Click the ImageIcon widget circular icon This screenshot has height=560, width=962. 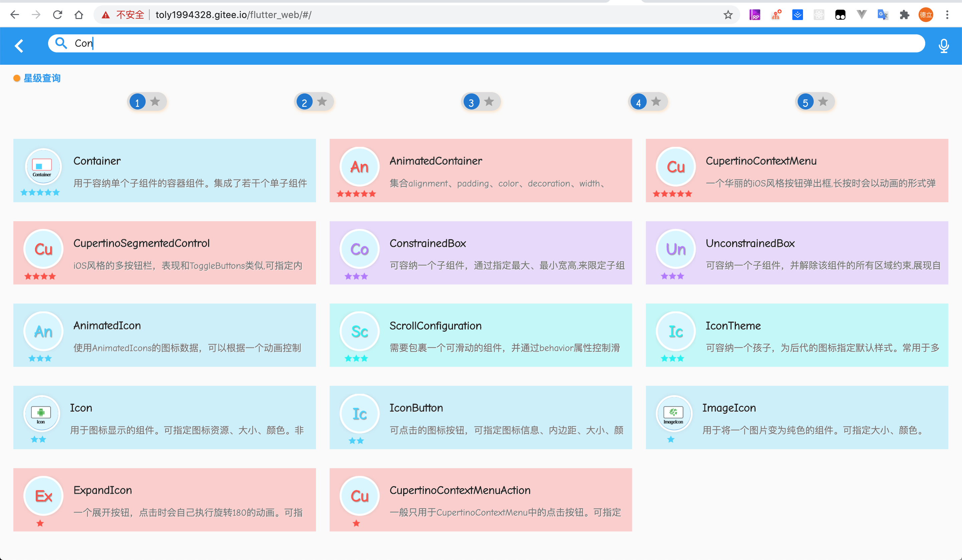674,414
